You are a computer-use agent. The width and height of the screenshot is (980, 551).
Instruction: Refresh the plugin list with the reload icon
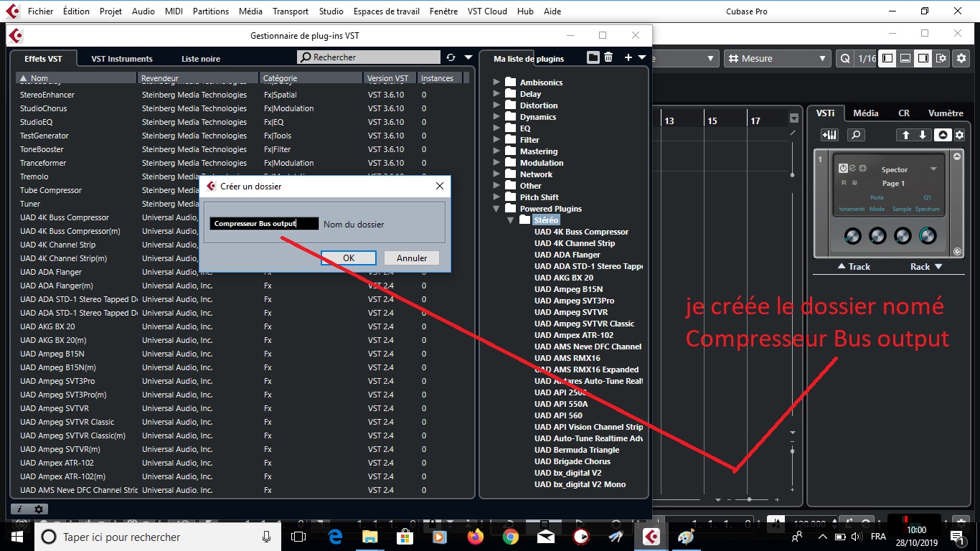pos(451,57)
